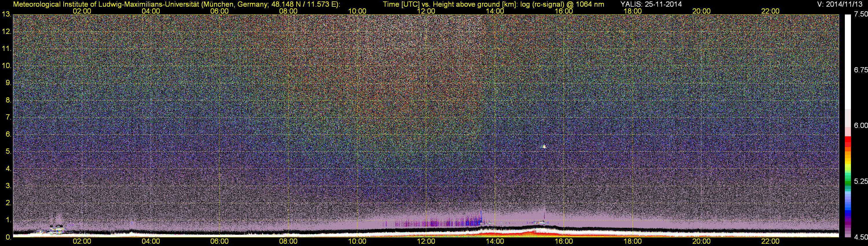
Task: Click the '13.' height axis label
Action: (6, 14)
